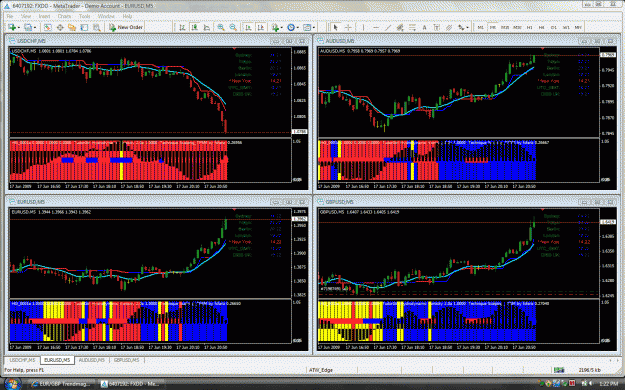Image resolution: width=625 pixels, height=390 pixels.
Task: Select the H1 timeframe button
Action: pyautogui.click(x=530, y=27)
